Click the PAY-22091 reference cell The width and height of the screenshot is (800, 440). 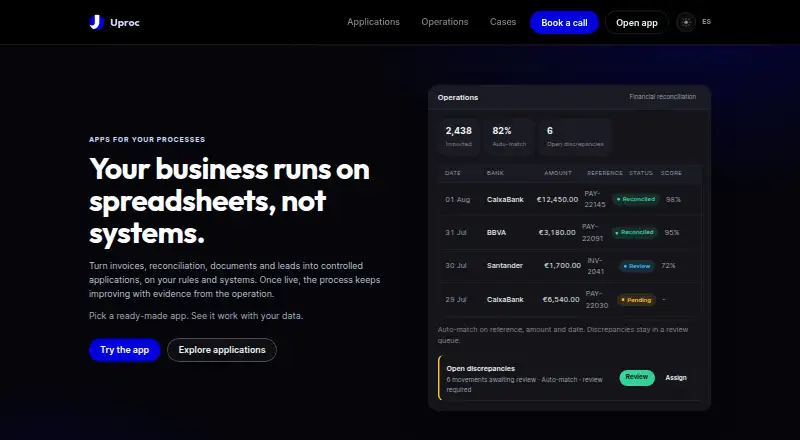tap(592, 232)
